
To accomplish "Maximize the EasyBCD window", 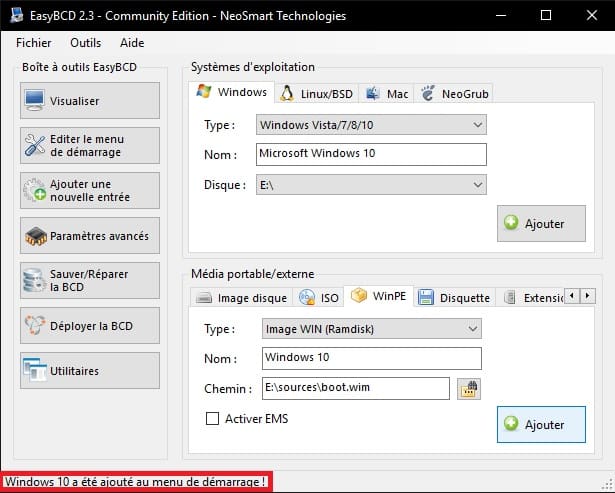I will click(546, 15).
